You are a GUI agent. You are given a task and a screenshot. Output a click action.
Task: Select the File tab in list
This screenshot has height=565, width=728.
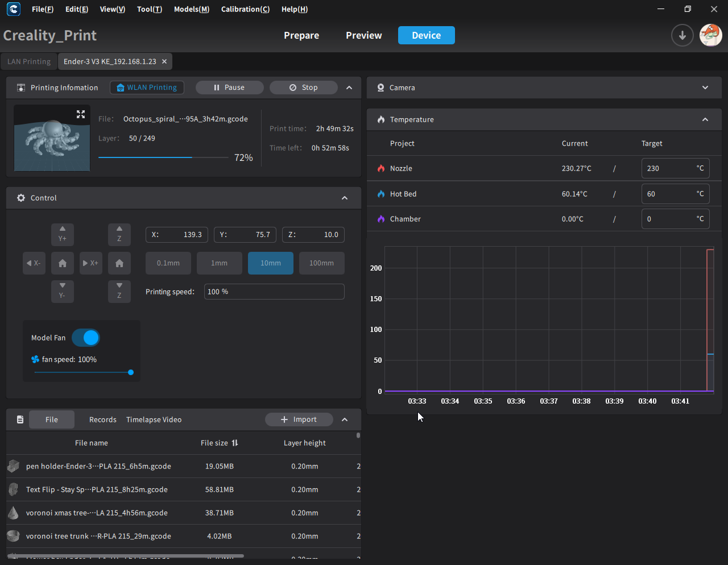pos(52,419)
